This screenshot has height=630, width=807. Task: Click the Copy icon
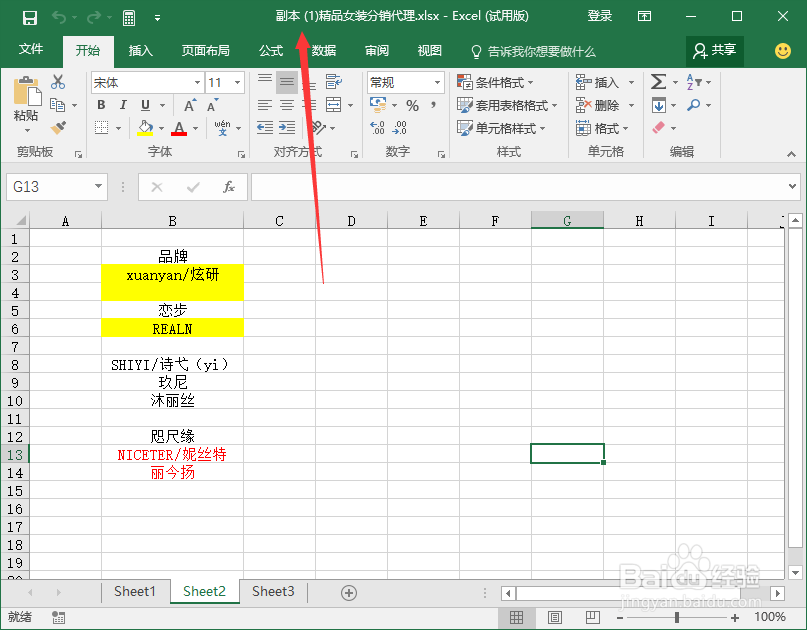point(58,105)
